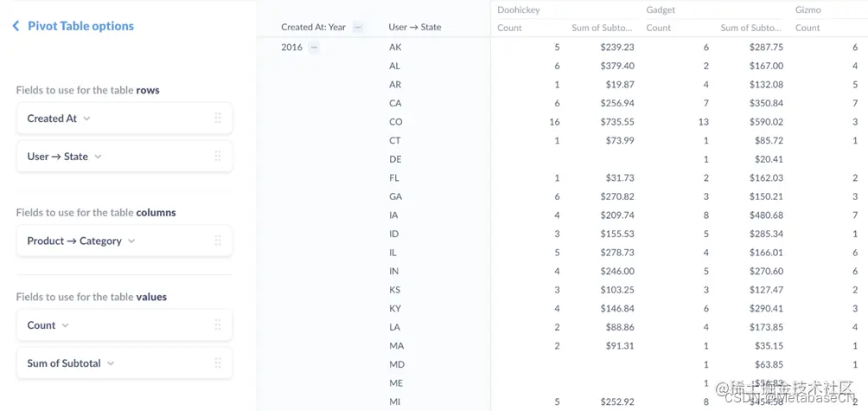Click the Gizmo category column header

click(807, 10)
